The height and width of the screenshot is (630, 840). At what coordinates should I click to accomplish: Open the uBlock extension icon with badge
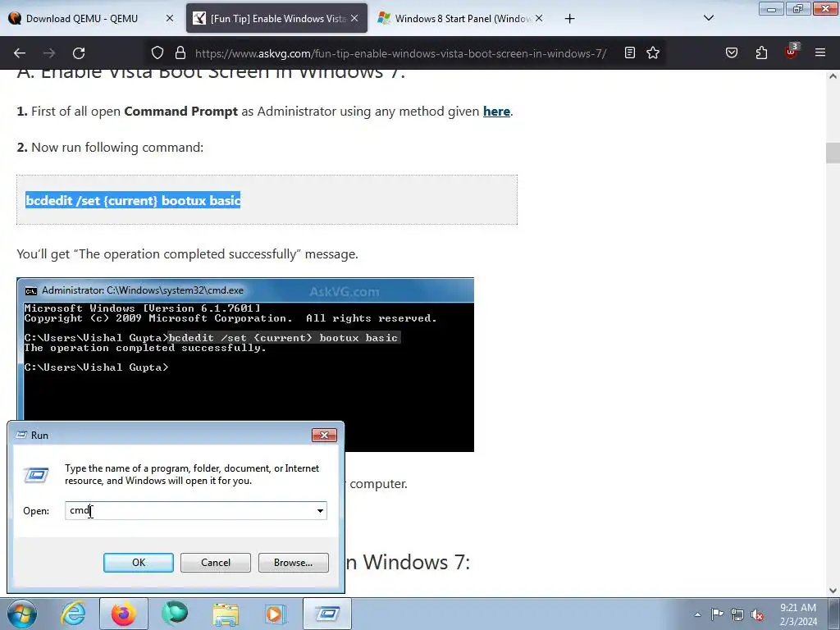pos(792,52)
